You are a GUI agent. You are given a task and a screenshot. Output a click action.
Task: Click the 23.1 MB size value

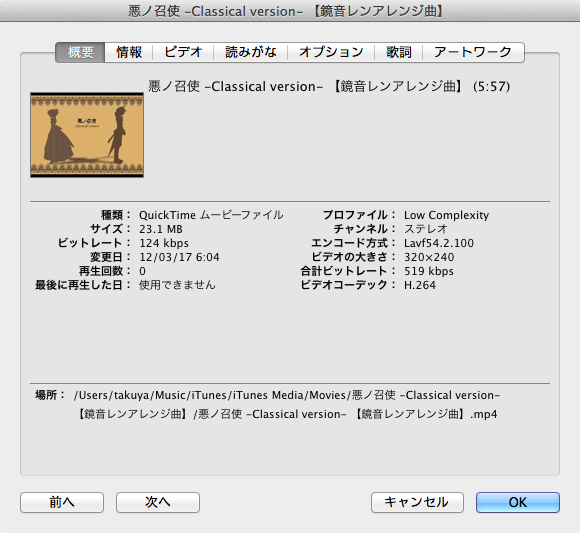point(161,229)
